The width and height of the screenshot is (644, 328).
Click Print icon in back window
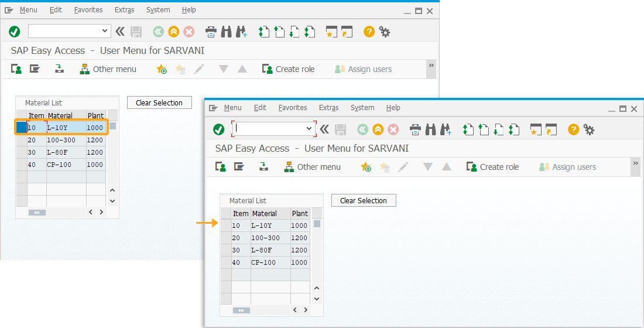pyautogui.click(x=211, y=32)
